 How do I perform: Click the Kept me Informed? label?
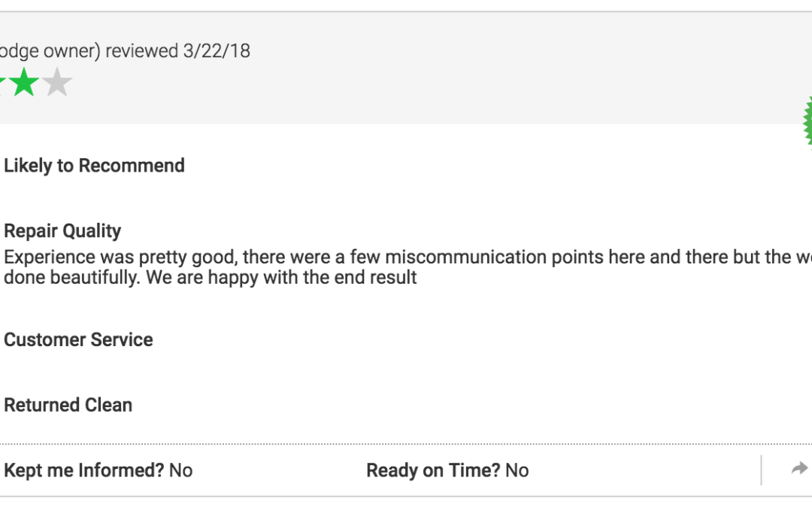tap(84, 470)
